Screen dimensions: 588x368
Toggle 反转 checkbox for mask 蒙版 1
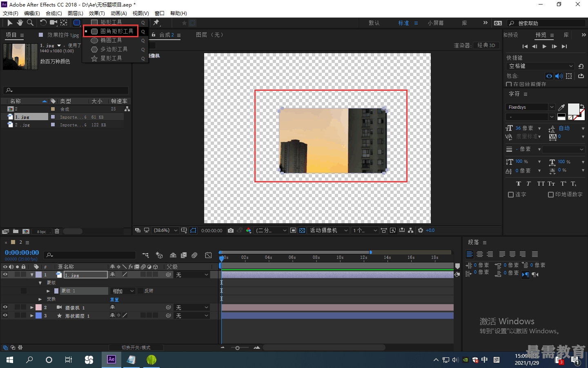(140, 291)
